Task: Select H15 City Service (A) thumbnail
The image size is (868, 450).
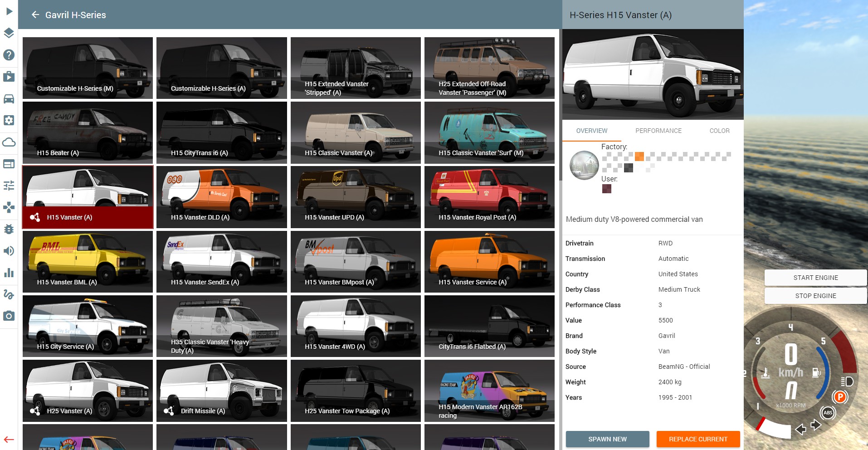Action: (88, 326)
